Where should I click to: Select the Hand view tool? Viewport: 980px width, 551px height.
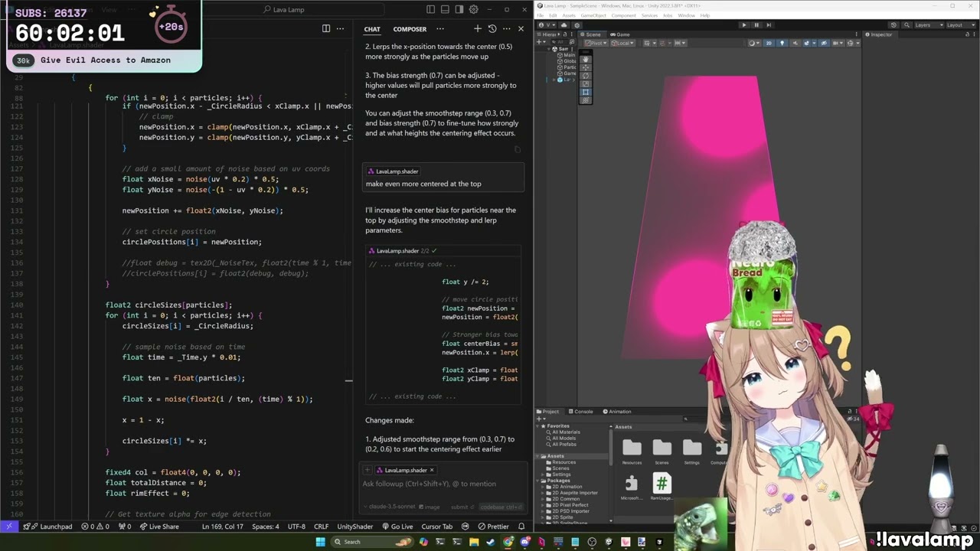(x=586, y=58)
